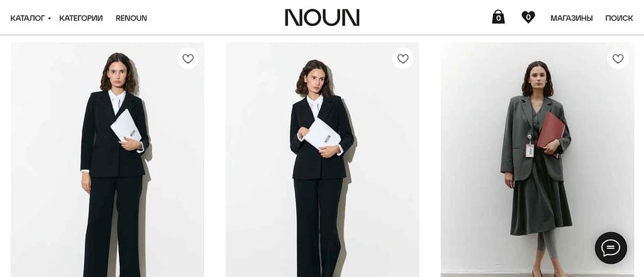Open the chat support bubble
Screen dimensions: 644x277
(x=611, y=248)
